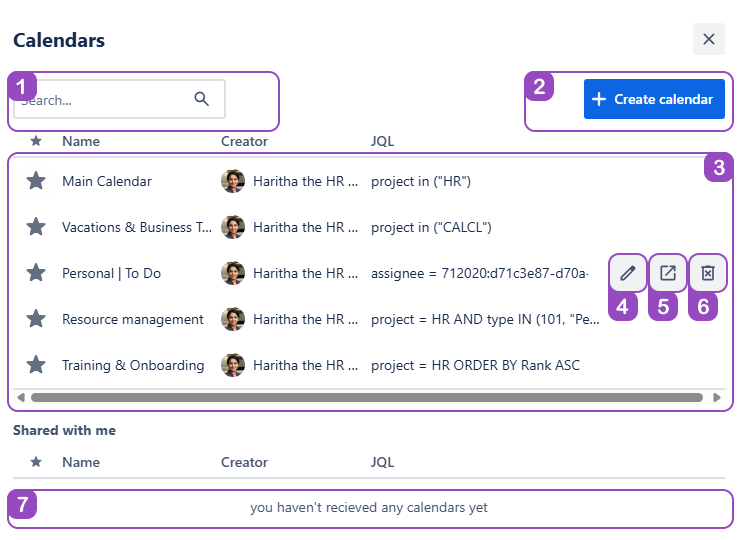
Task: Select the Training & Onboarding calendar name
Action: (x=133, y=365)
